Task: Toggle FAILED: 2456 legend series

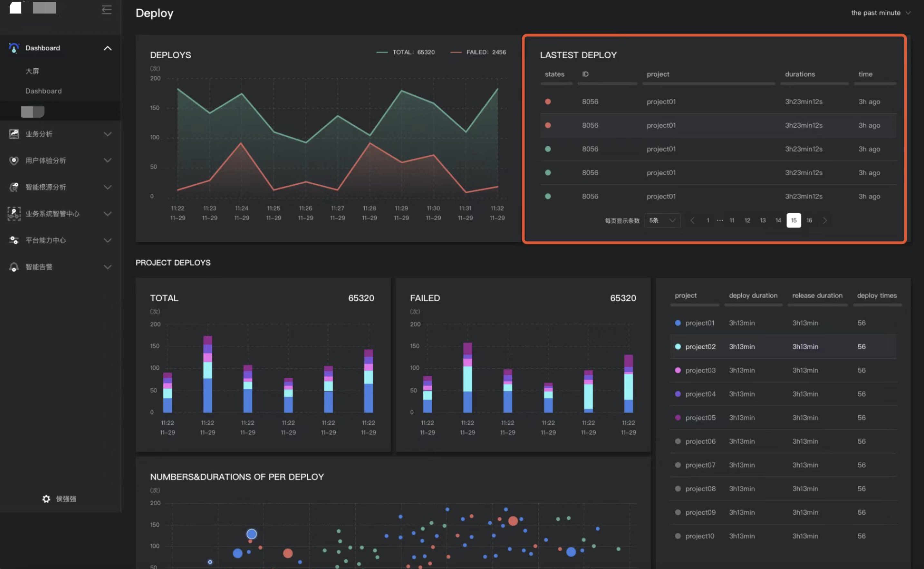Action: pyautogui.click(x=478, y=52)
